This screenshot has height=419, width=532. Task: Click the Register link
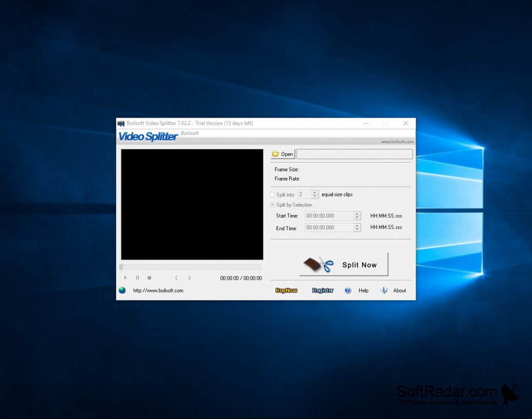tap(322, 290)
